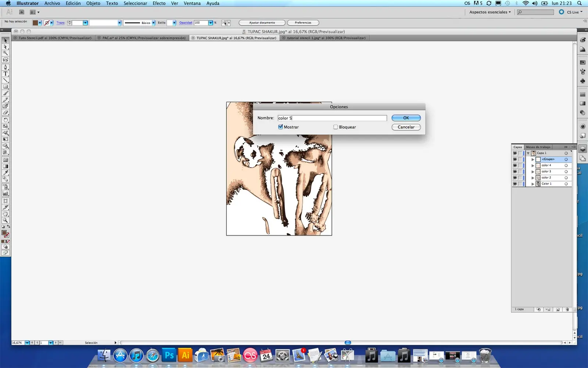Open the Aspectos esenciales workspace dropdown
This screenshot has height=368, width=588.
(490, 12)
